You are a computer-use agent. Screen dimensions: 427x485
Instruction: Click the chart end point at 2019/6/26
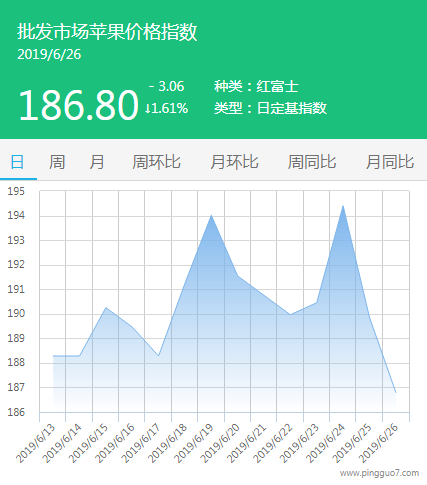pyautogui.click(x=396, y=392)
